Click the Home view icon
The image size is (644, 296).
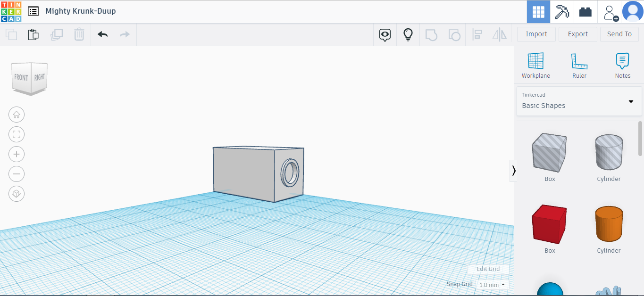[17, 115]
